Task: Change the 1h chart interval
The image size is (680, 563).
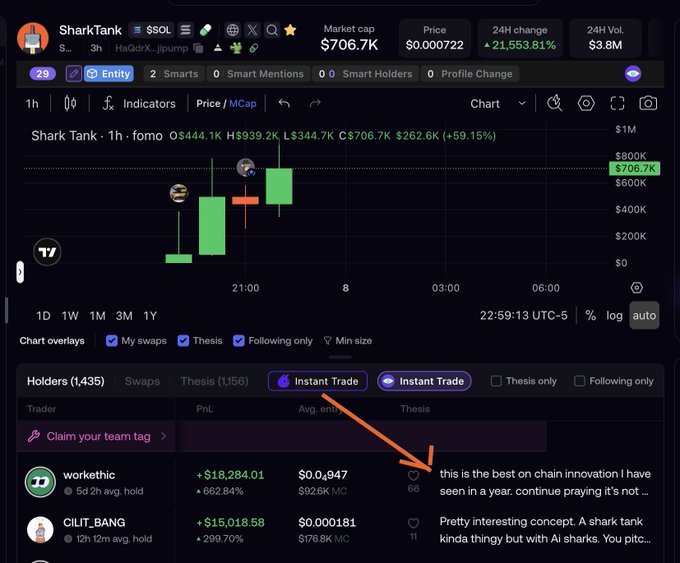Action: 32,104
